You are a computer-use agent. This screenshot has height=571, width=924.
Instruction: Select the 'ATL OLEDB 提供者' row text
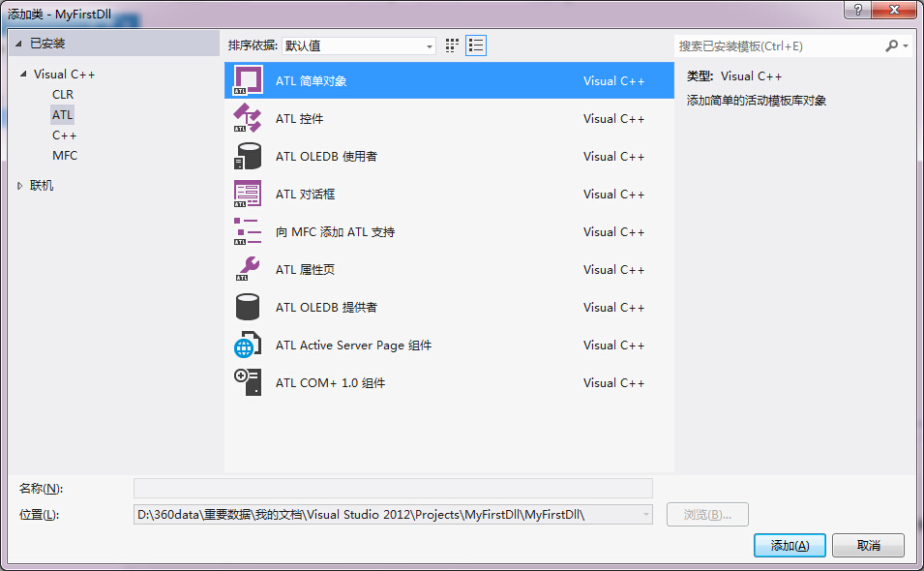click(326, 307)
